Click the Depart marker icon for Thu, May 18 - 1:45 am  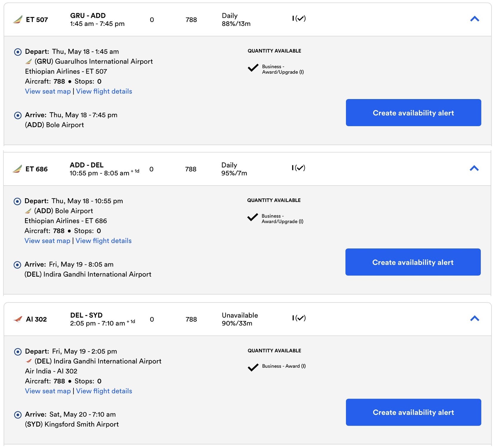coord(18,52)
